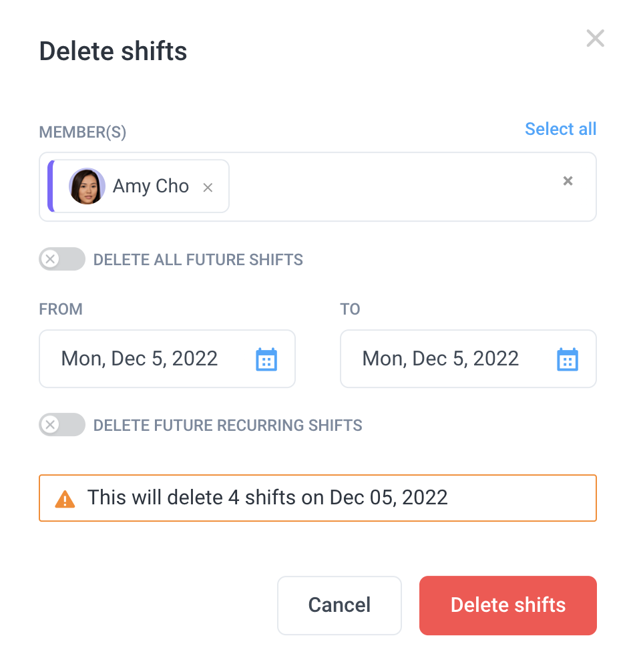Turn on Delete future recurring shifts switch
The width and height of the screenshot is (633, 672).
click(62, 425)
